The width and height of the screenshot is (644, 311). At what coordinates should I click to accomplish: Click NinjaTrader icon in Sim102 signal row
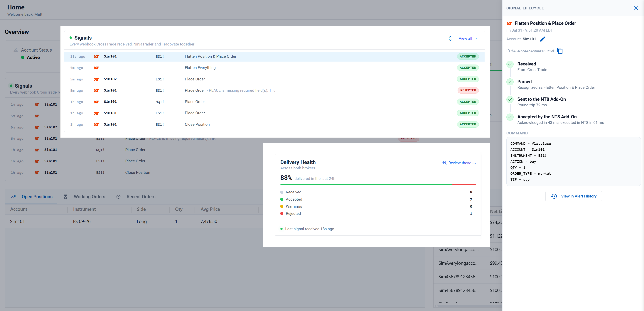click(x=96, y=79)
